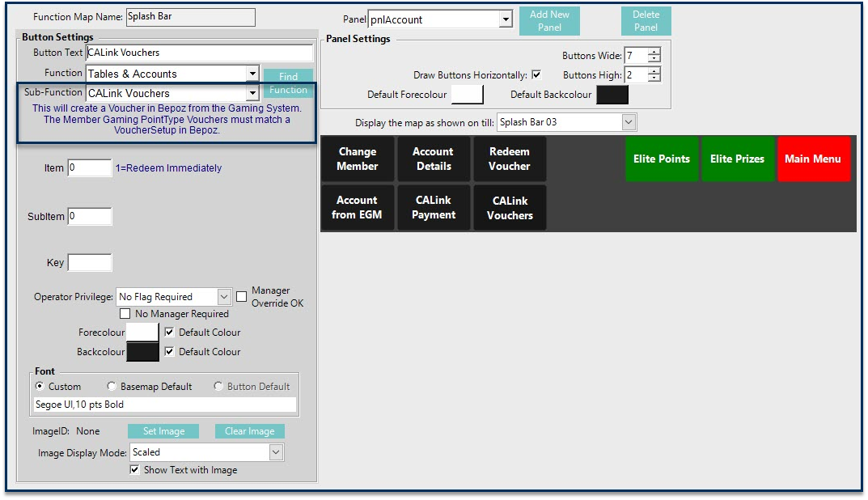Enable the Manager Override OK checkbox

pos(241,297)
